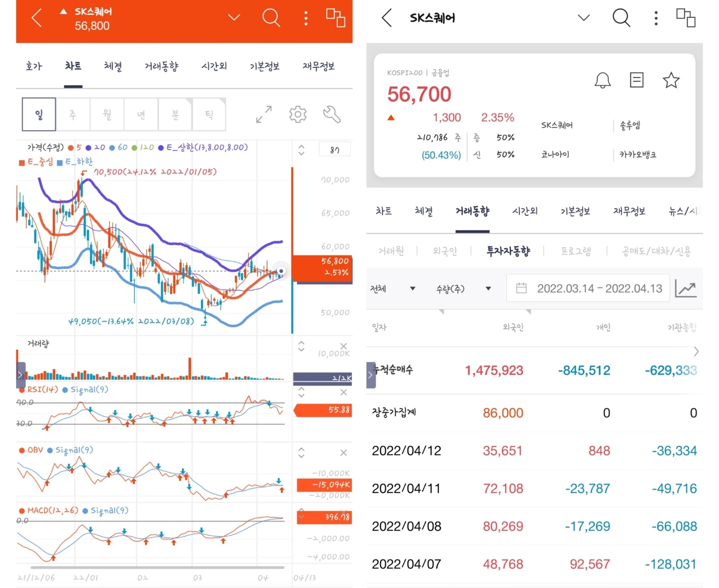Open calendar icon in date range field

(x=521, y=288)
